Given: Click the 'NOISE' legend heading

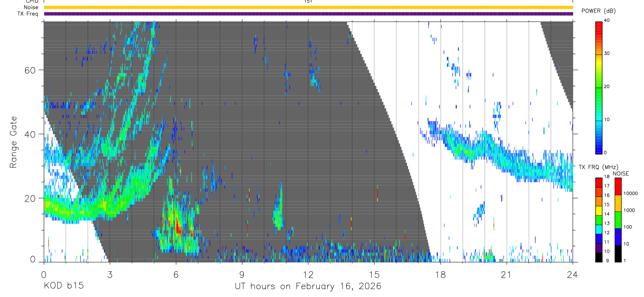Looking at the screenshot, I should point(621,173).
